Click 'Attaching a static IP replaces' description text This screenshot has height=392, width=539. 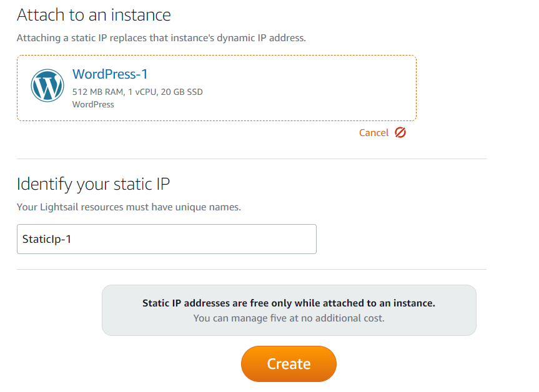coord(161,38)
